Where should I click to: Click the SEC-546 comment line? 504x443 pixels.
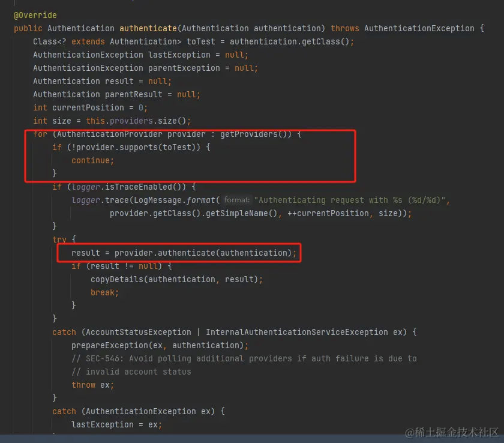coord(244,358)
